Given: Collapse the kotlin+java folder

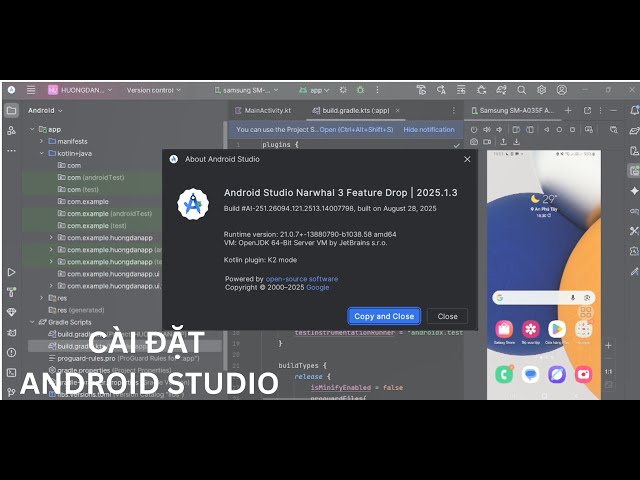Looking at the screenshot, I should pos(41,153).
